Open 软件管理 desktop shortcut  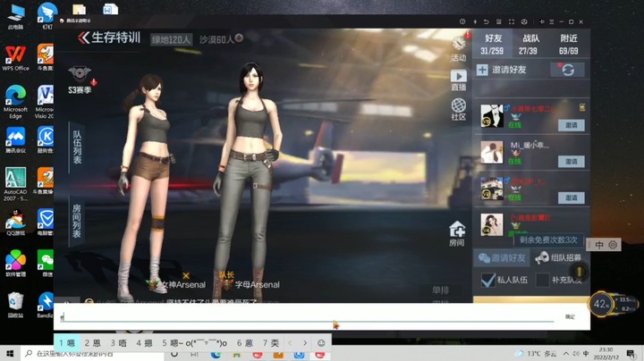click(x=15, y=263)
